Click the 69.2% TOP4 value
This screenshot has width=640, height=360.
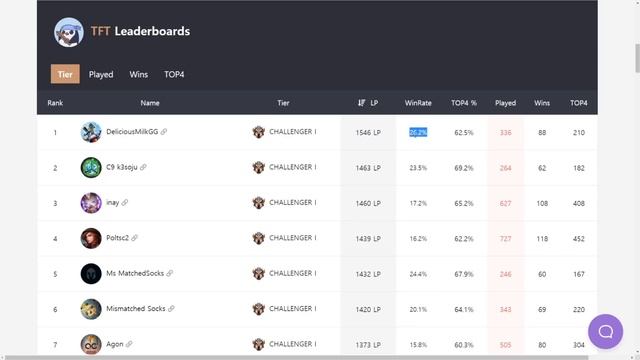click(x=464, y=168)
